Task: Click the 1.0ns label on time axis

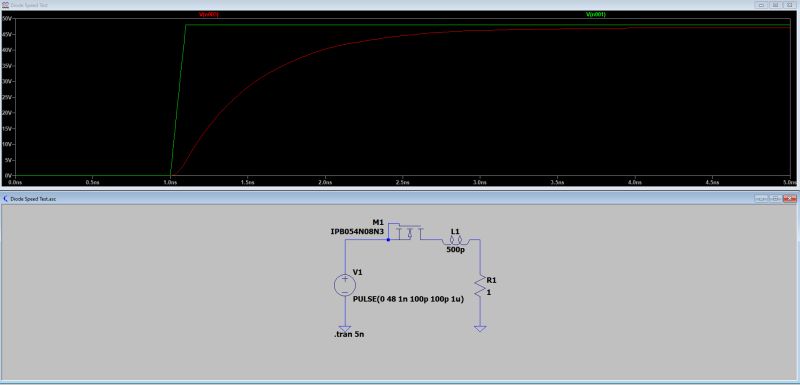Action: point(170,182)
